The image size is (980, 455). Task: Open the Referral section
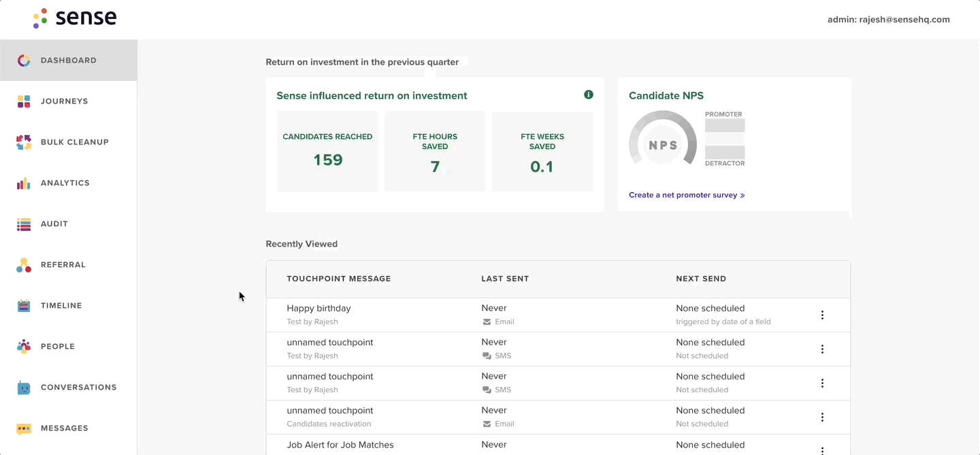(69, 265)
